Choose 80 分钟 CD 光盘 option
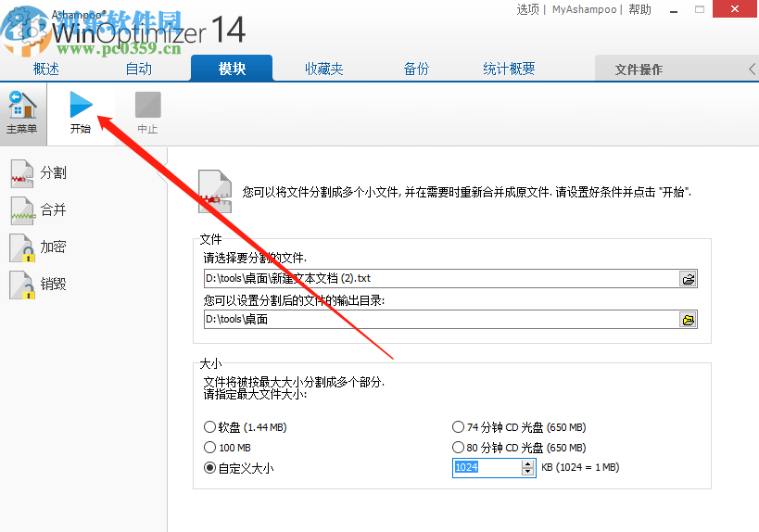The width and height of the screenshot is (759, 532). (x=519, y=448)
